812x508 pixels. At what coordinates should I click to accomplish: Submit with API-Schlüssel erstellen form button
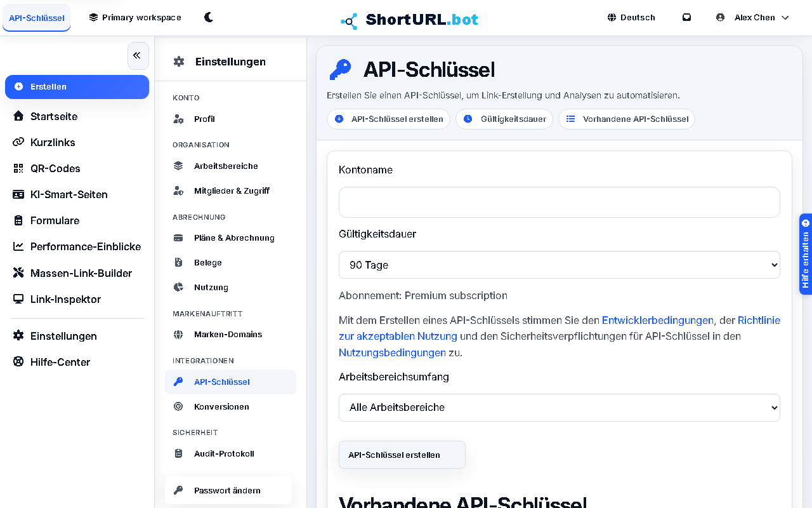(x=402, y=455)
